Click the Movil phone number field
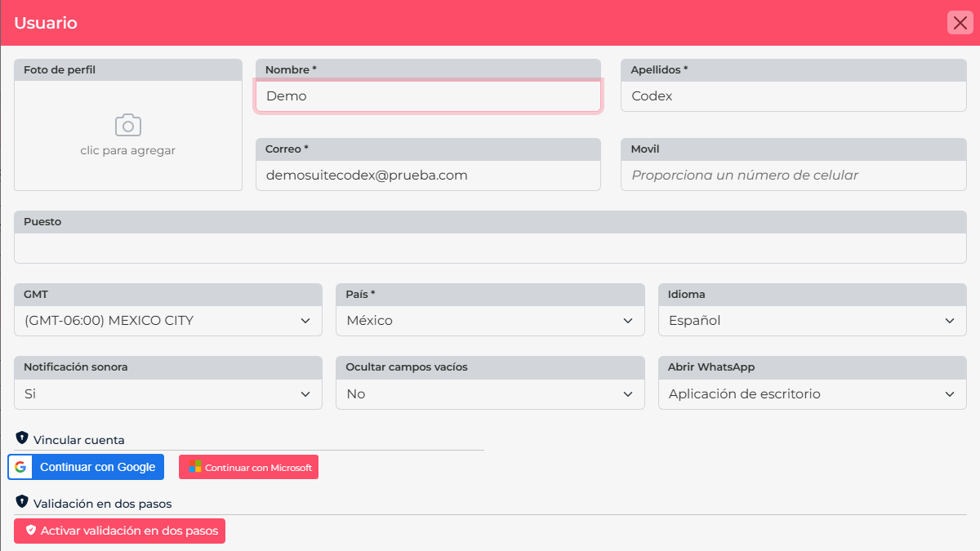Image resolution: width=980 pixels, height=551 pixels. click(793, 175)
